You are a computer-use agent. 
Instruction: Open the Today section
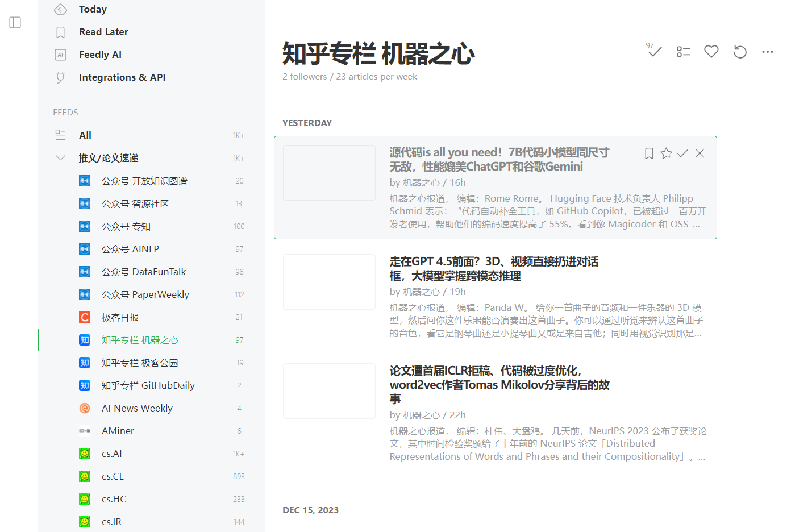93,9
